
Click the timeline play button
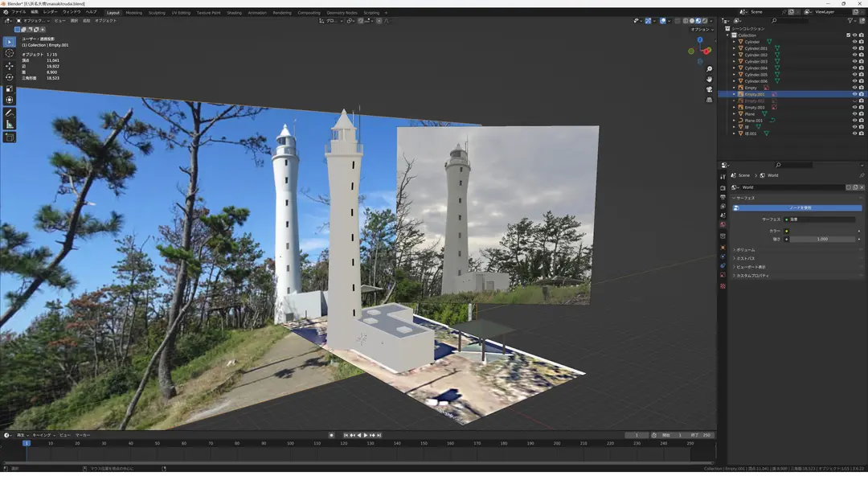(366, 435)
